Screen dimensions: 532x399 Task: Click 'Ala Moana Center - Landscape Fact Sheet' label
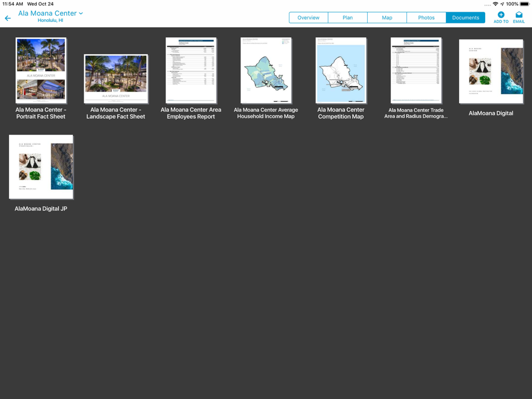(115, 113)
